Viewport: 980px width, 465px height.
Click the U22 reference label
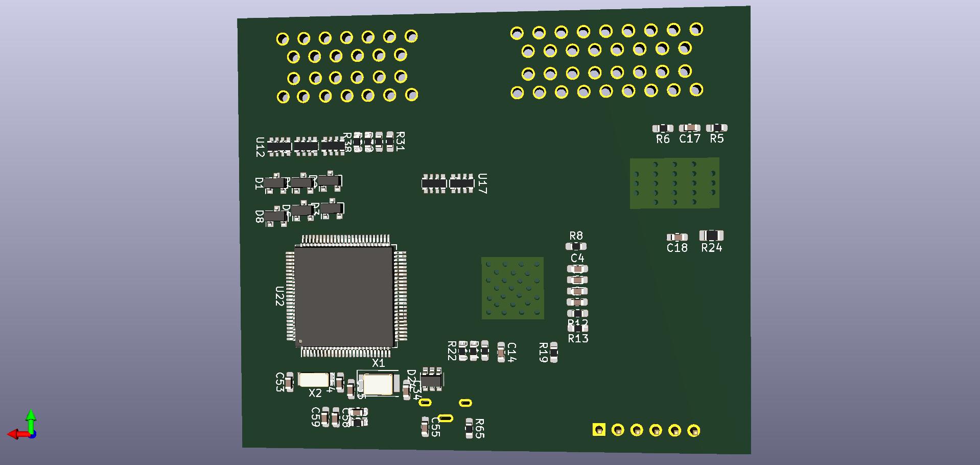[279, 296]
